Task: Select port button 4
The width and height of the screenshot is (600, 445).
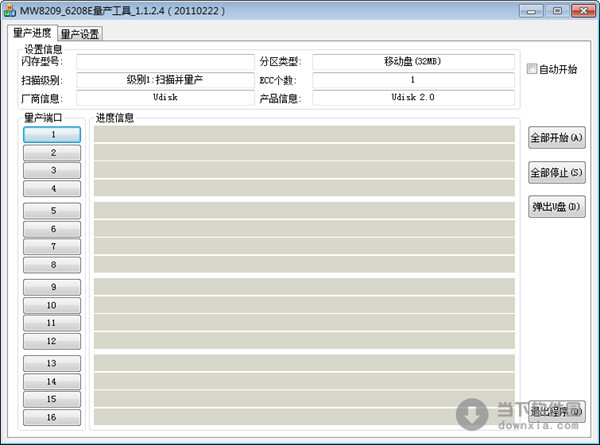Action: click(52, 189)
